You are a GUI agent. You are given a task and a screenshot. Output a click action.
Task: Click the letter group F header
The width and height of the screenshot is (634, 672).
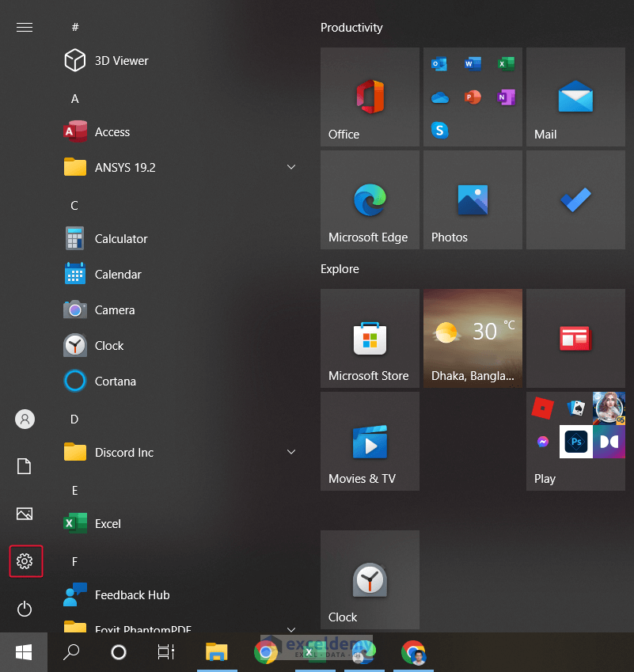(x=75, y=561)
